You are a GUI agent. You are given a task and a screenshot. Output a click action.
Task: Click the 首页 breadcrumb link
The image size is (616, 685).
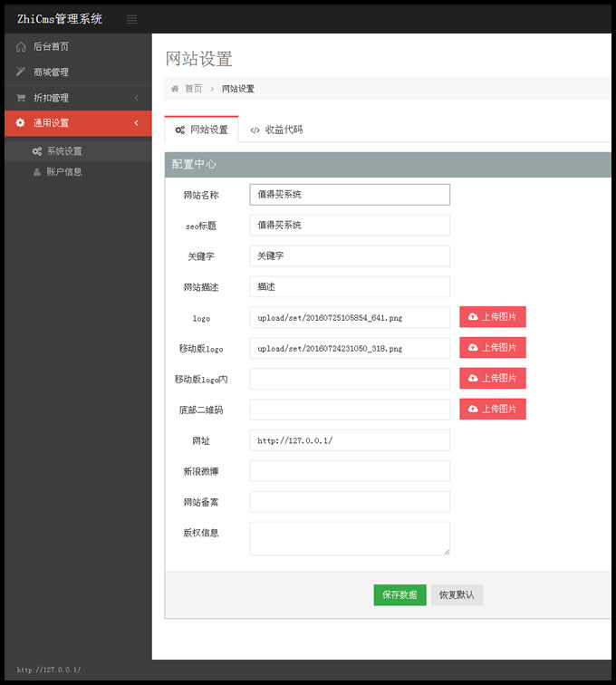tap(193, 89)
